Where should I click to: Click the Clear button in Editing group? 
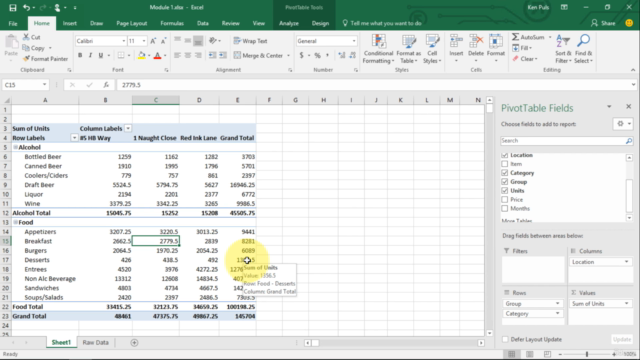point(525,59)
